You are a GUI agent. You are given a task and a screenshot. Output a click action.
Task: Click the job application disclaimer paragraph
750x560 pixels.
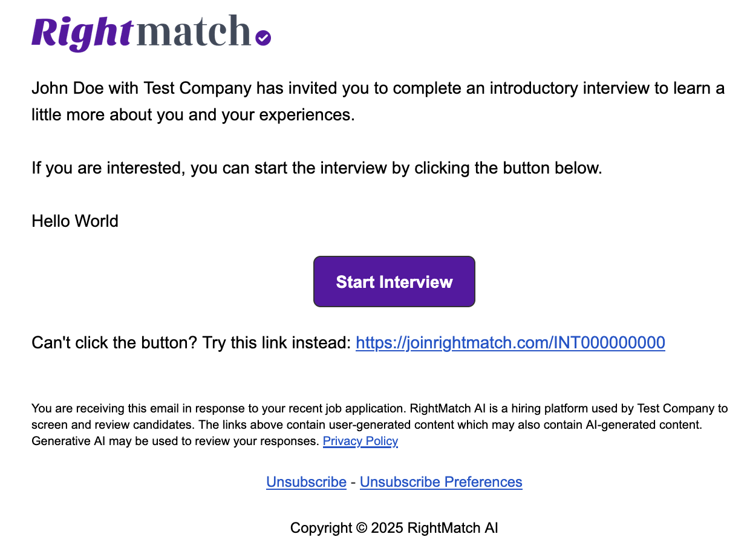click(x=380, y=425)
